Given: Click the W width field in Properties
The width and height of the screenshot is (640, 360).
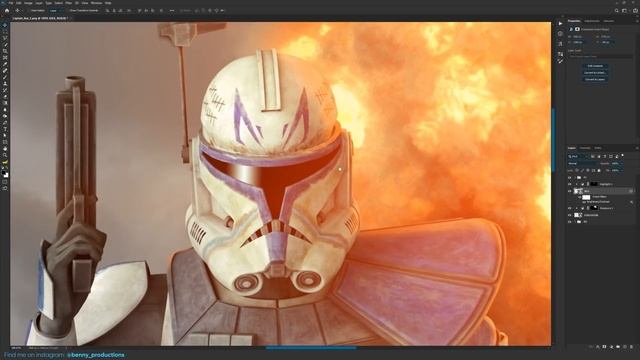Looking at the screenshot, I should [x=579, y=37].
